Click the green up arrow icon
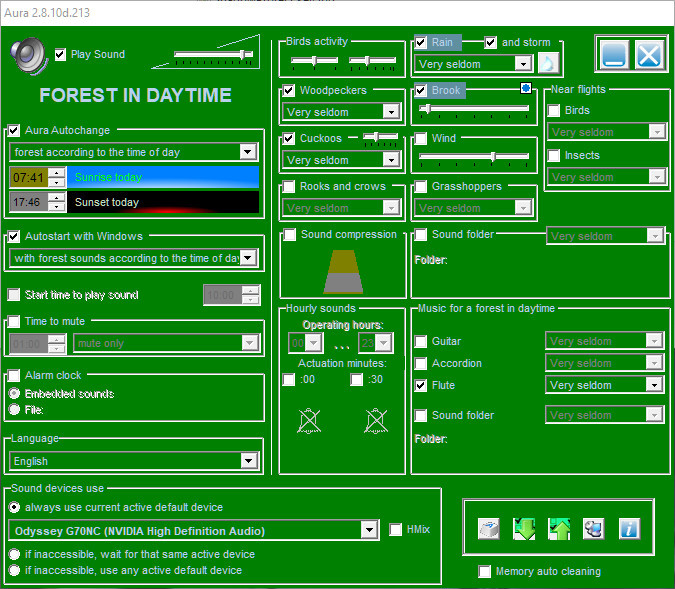 pyautogui.click(x=559, y=529)
